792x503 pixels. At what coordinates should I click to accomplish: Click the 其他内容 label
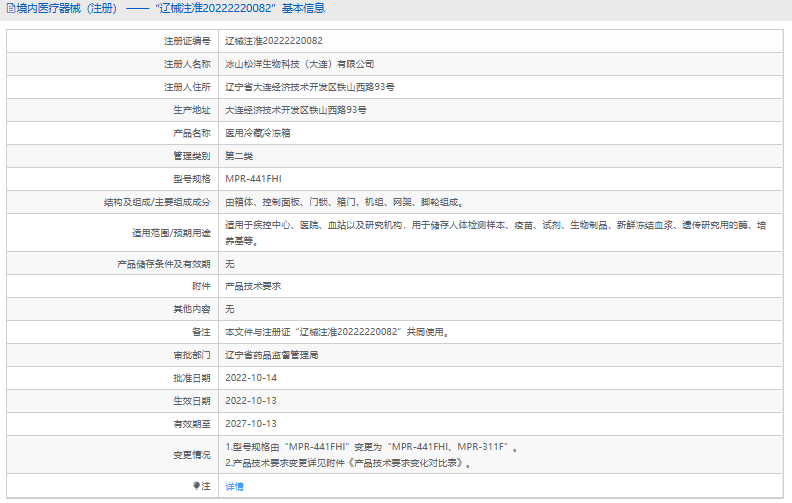(x=192, y=309)
